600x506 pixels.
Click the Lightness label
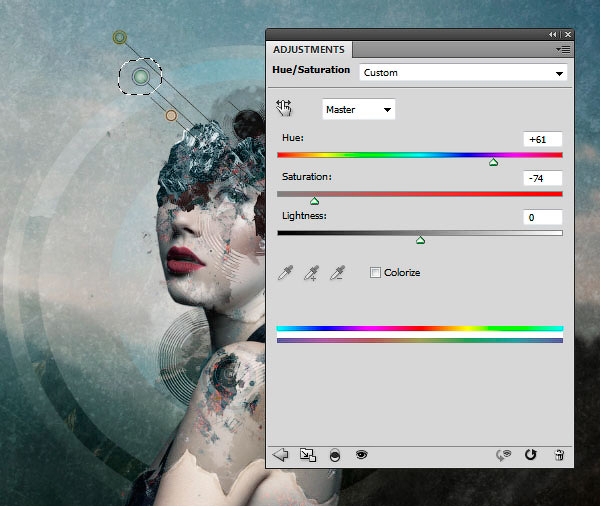click(x=305, y=216)
